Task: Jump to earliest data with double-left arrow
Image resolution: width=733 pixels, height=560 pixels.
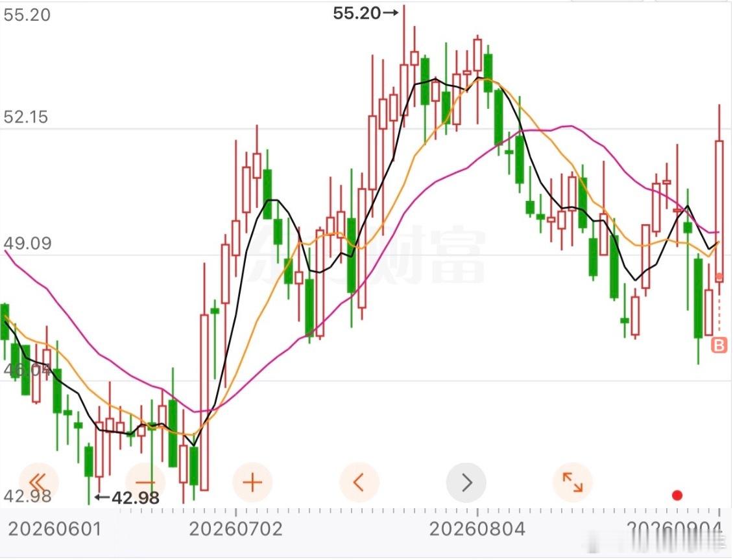Action: 39,482
